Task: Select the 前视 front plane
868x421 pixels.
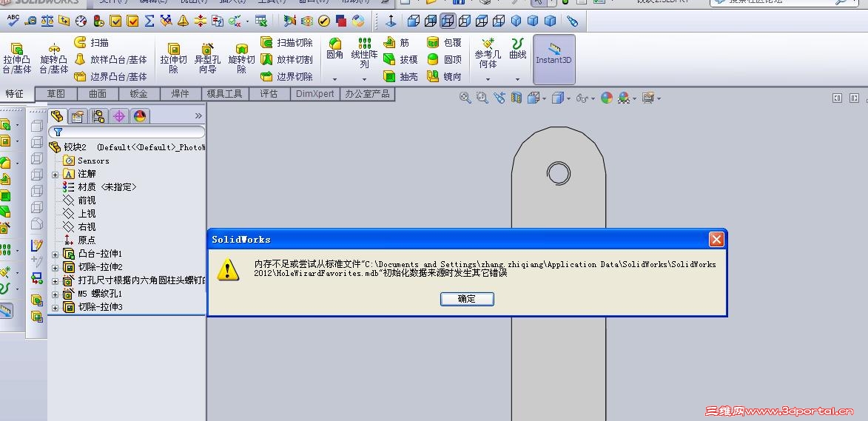Action: (x=80, y=201)
